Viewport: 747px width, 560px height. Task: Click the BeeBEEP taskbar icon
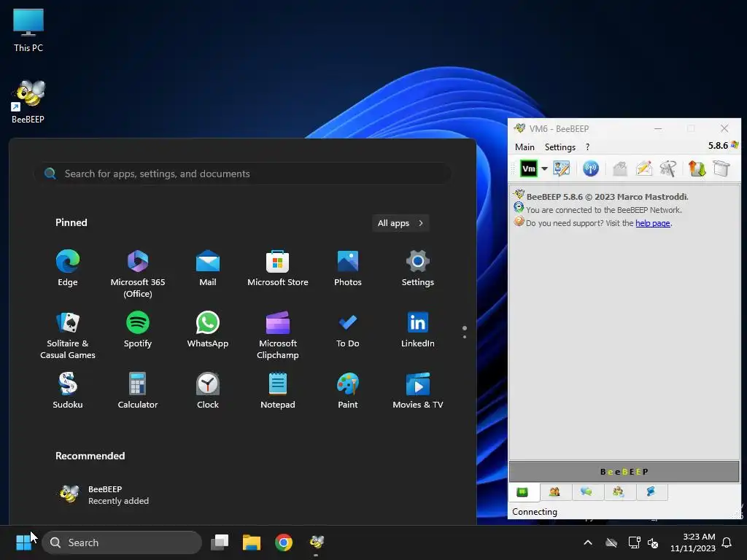[x=317, y=542]
